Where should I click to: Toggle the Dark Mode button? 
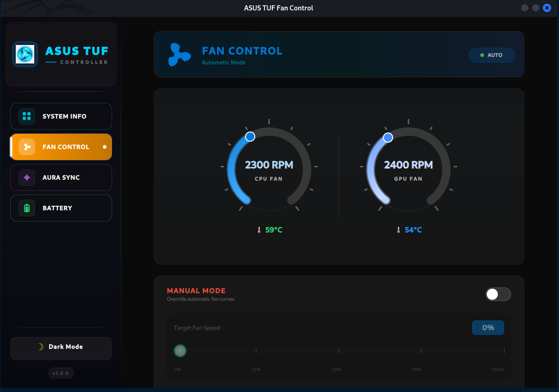click(61, 348)
